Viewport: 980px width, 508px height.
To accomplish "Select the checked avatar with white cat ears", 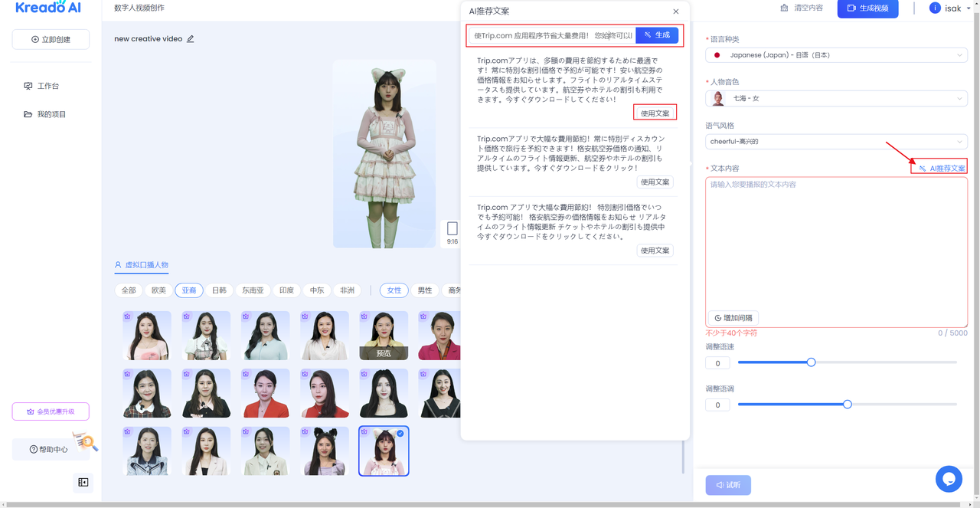I will point(384,451).
